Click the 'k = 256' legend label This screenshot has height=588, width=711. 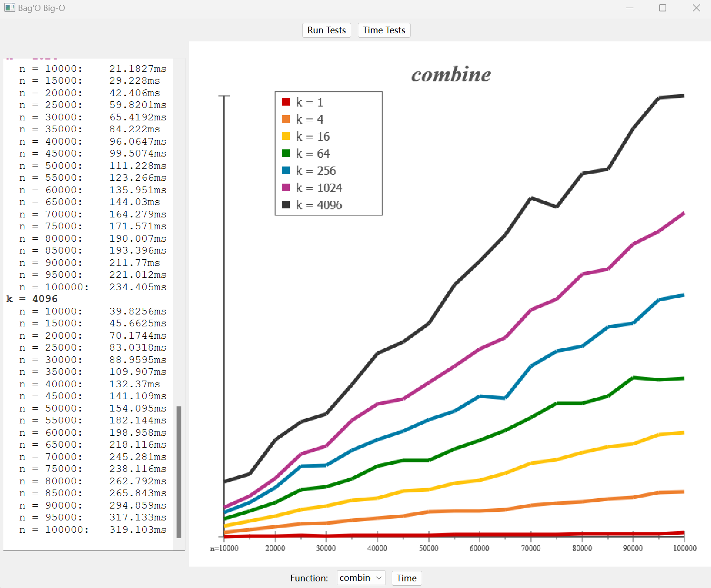[316, 171]
